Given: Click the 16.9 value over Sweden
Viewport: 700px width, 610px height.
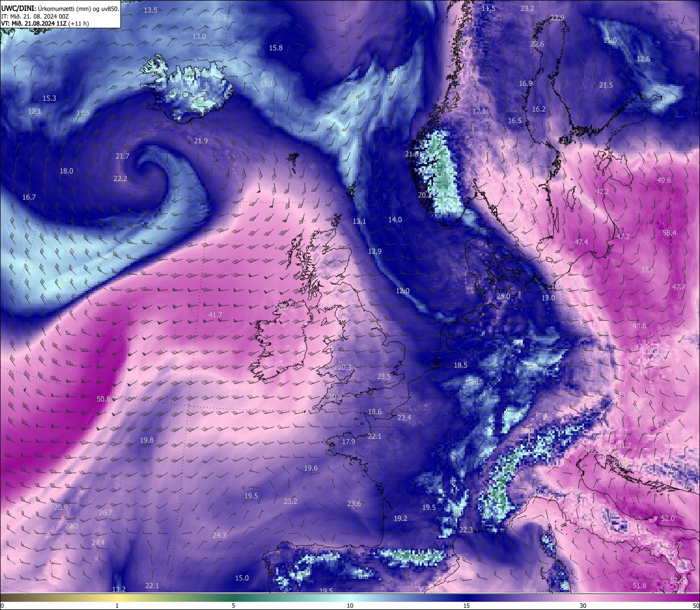Looking at the screenshot, I should point(526,84).
